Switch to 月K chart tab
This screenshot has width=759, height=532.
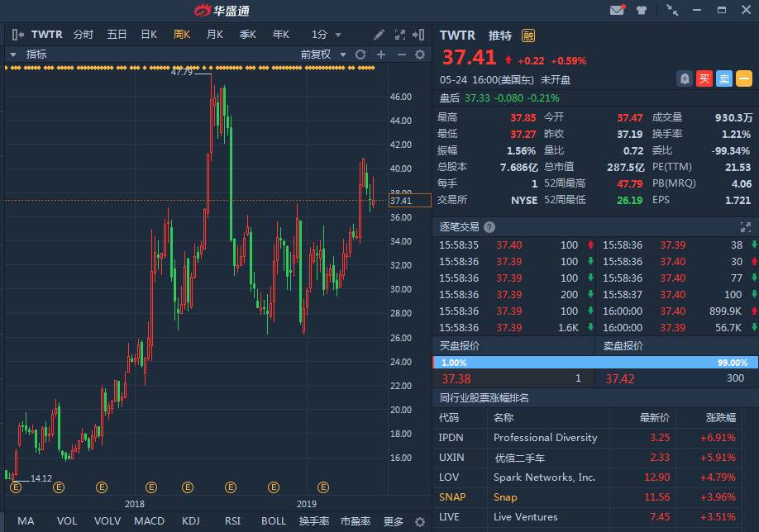click(x=214, y=35)
